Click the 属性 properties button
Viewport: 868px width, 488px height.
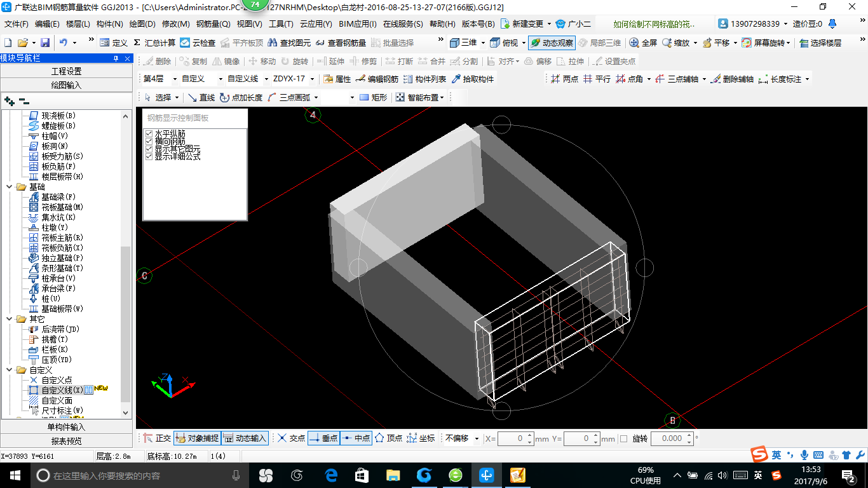pos(337,79)
